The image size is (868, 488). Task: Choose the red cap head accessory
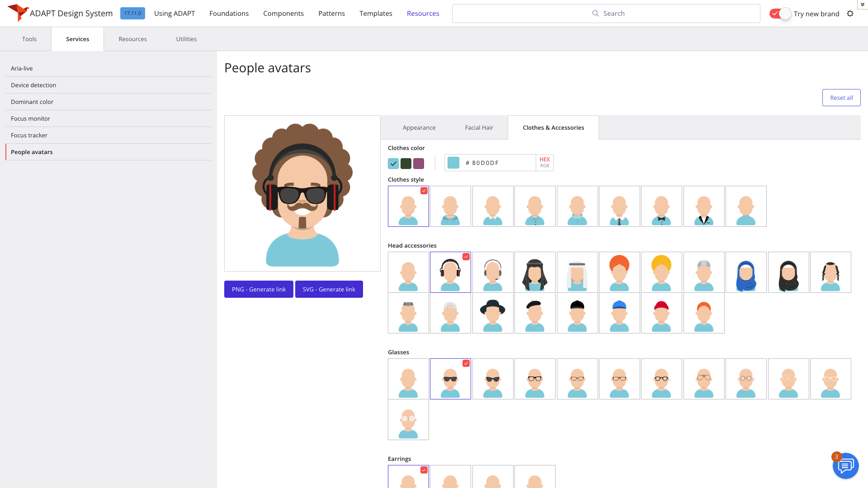coord(661,313)
